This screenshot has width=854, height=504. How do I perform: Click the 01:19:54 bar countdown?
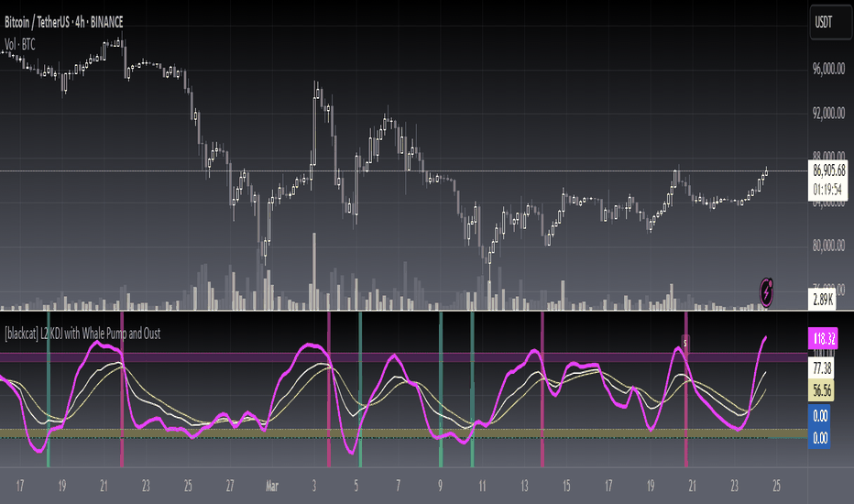coord(829,190)
